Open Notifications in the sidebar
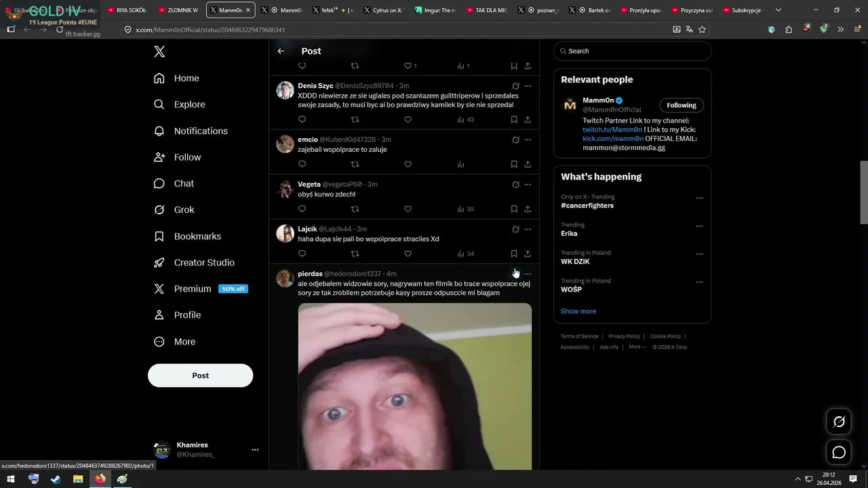 tap(191, 131)
